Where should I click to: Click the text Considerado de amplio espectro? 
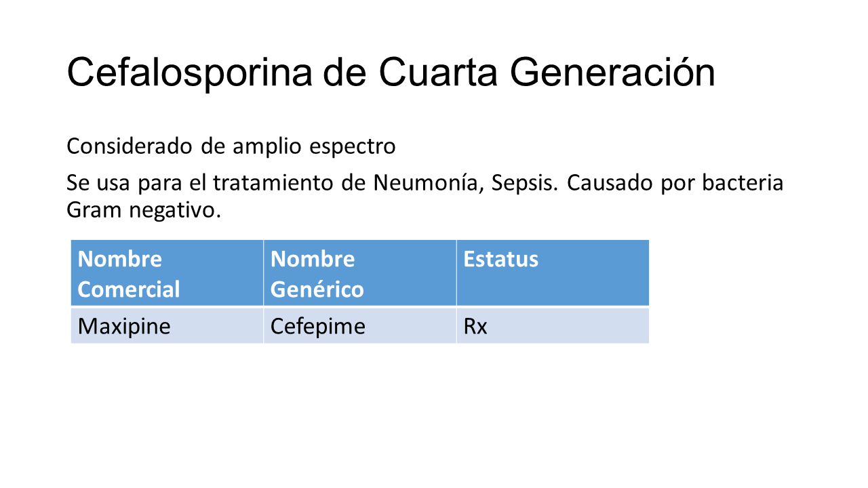(231, 146)
